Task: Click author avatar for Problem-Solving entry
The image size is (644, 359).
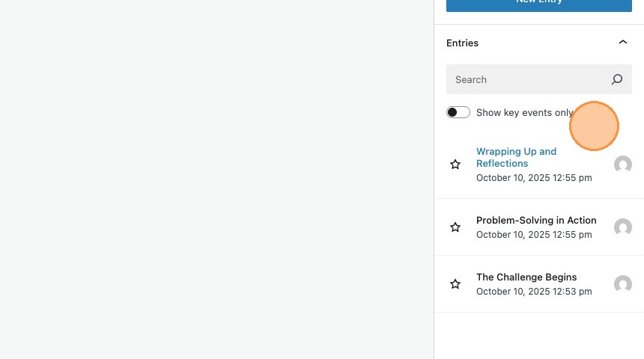Action: (622, 227)
